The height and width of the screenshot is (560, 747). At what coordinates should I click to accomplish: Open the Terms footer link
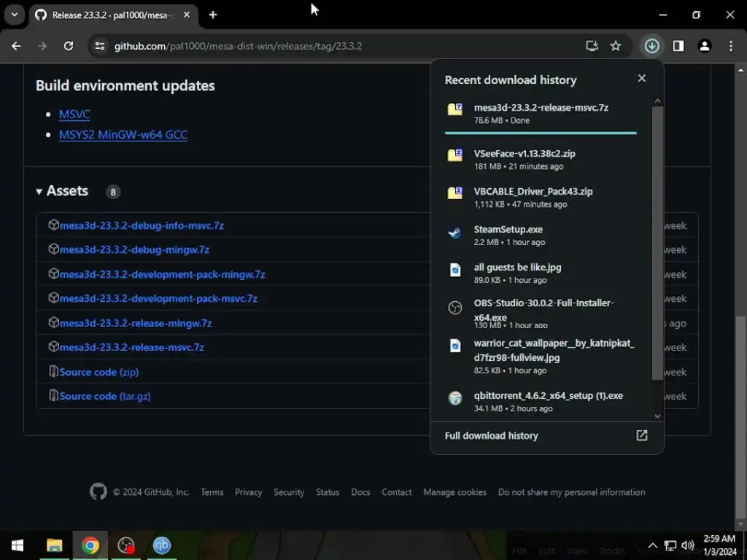tap(212, 492)
